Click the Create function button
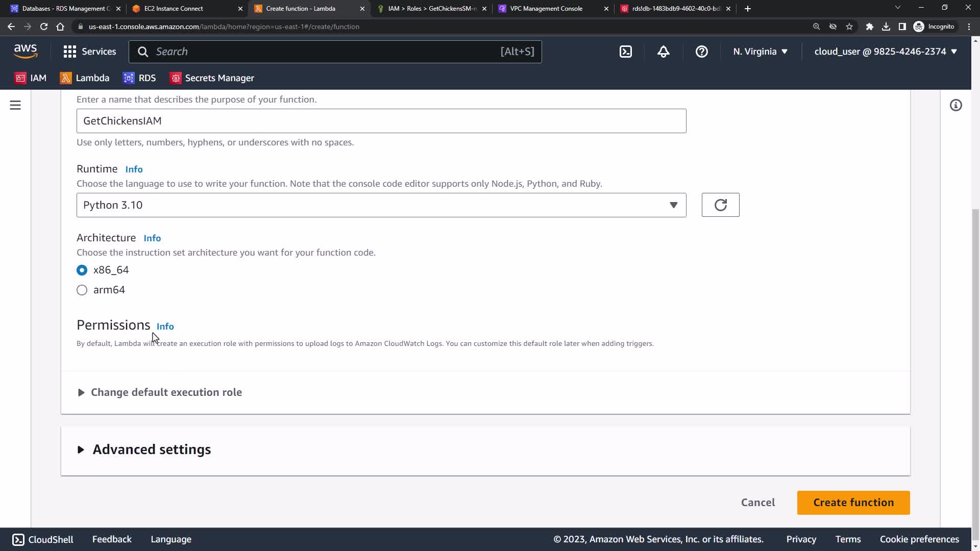980x551 pixels. [853, 503]
